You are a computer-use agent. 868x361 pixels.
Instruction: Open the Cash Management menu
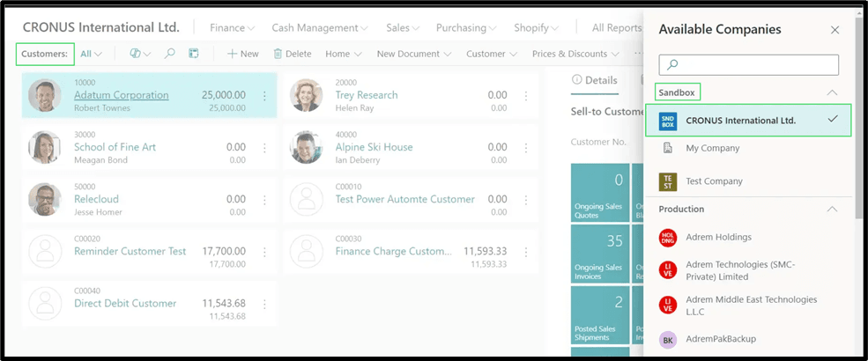tap(320, 28)
